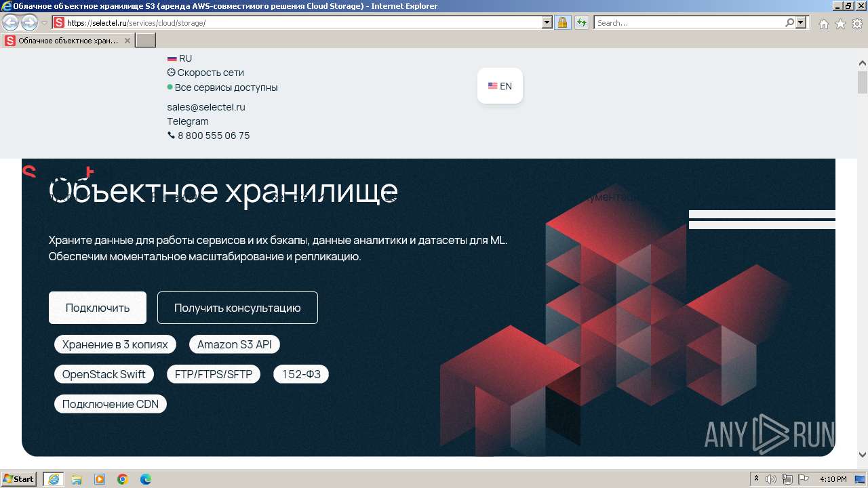Image resolution: width=868 pixels, height=488 pixels.
Task: Launch Edge from the taskbar
Action: [x=146, y=479]
